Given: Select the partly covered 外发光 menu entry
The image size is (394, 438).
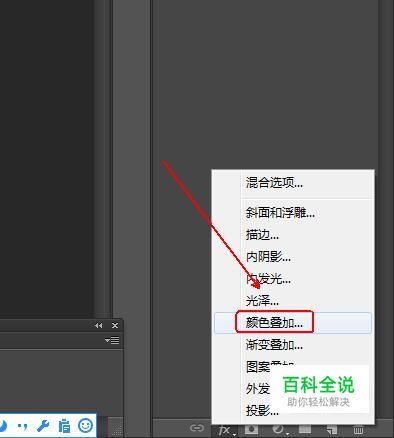Looking at the screenshot, I should [257, 389].
